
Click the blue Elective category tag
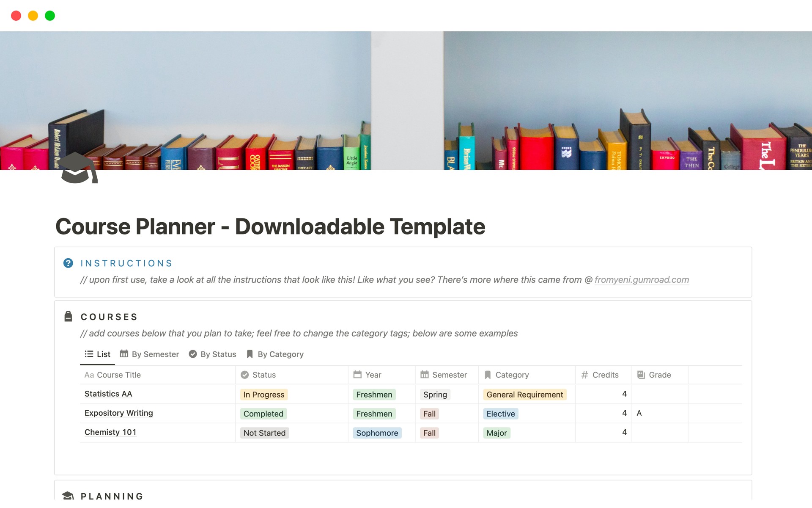pos(500,414)
